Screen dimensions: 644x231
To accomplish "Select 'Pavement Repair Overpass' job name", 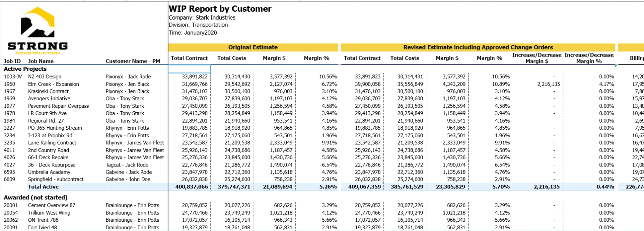I will pyautogui.click(x=58, y=106).
